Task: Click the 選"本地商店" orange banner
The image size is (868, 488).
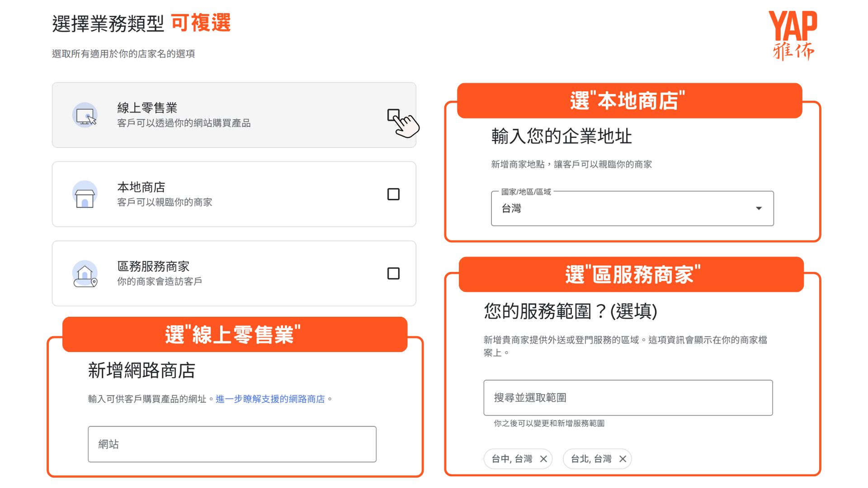Action: point(629,101)
